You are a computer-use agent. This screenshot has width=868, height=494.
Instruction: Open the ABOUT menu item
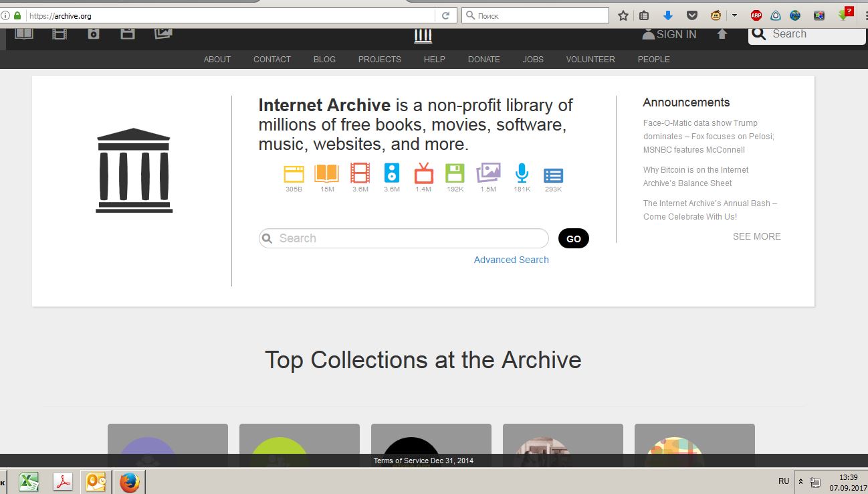[x=217, y=59]
